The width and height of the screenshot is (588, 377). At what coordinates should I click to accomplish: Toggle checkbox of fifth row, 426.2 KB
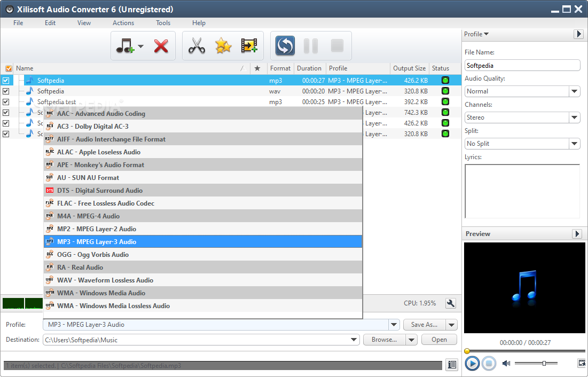[x=6, y=123]
